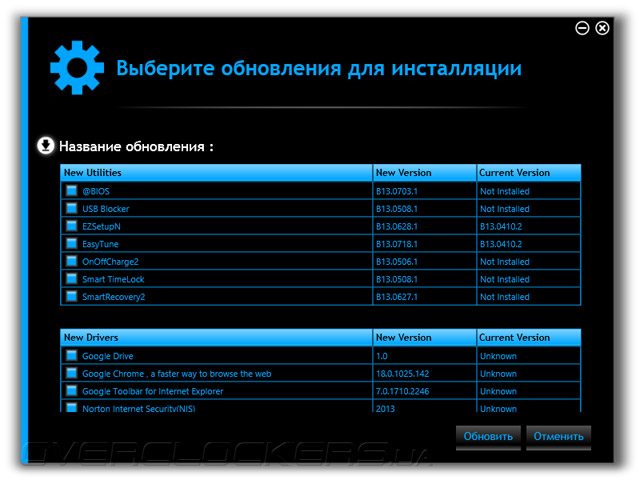Click New Version header in drivers table
This screenshot has width=640, height=480.
click(x=424, y=338)
